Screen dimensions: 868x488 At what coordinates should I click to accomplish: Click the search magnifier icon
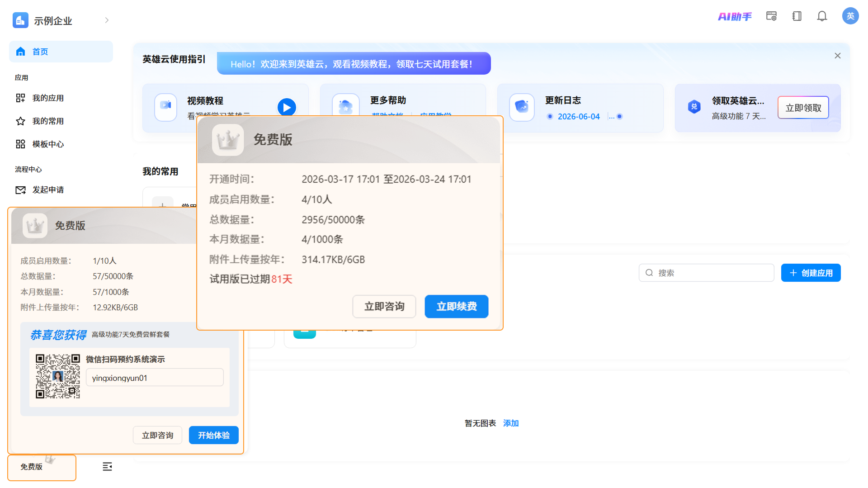pyautogui.click(x=649, y=273)
